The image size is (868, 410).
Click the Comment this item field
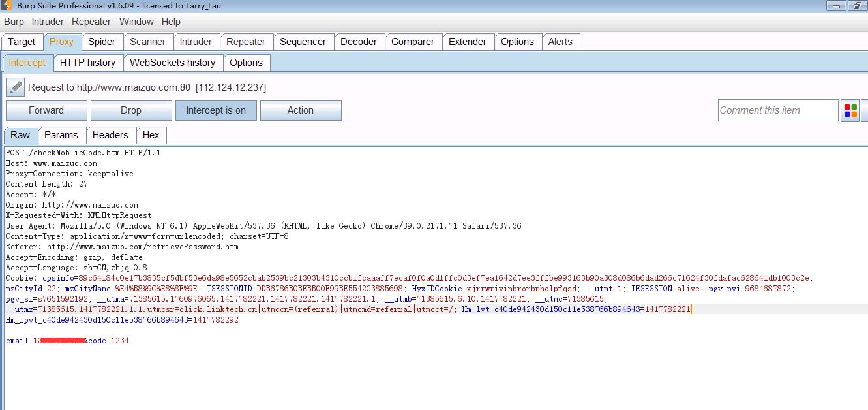(778, 110)
